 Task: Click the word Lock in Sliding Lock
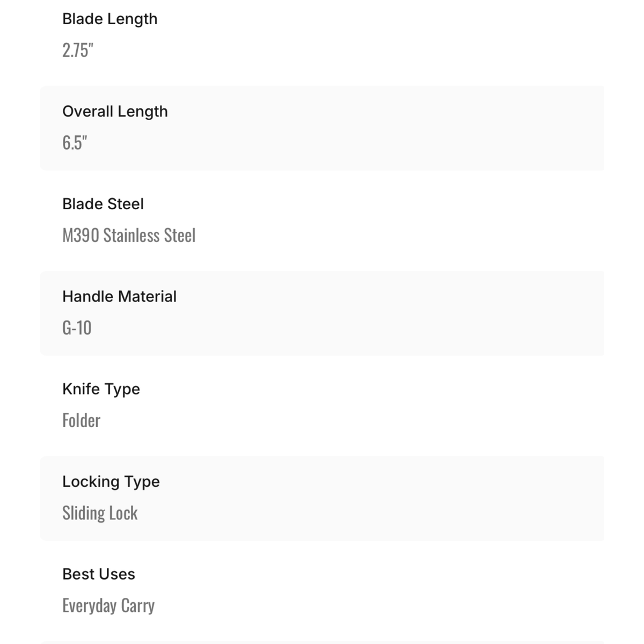pyautogui.click(x=123, y=513)
